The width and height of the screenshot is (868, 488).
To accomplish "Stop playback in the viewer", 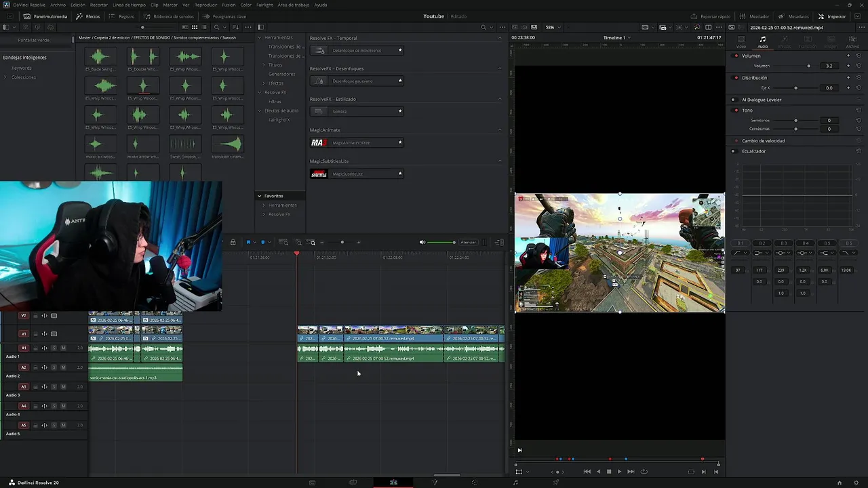I will [608, 471].
